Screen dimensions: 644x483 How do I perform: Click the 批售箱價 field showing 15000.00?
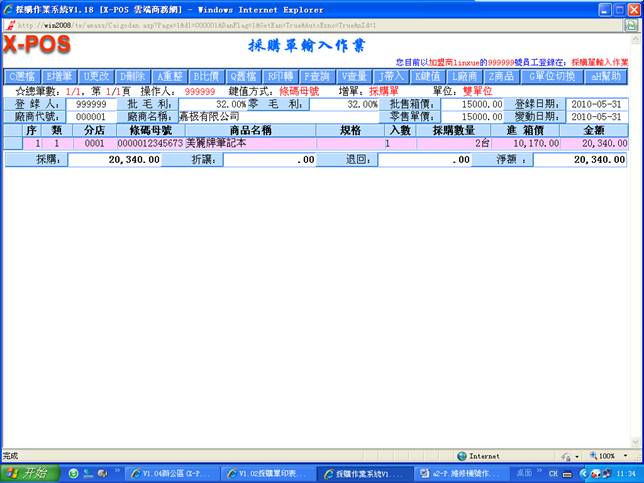474,103
